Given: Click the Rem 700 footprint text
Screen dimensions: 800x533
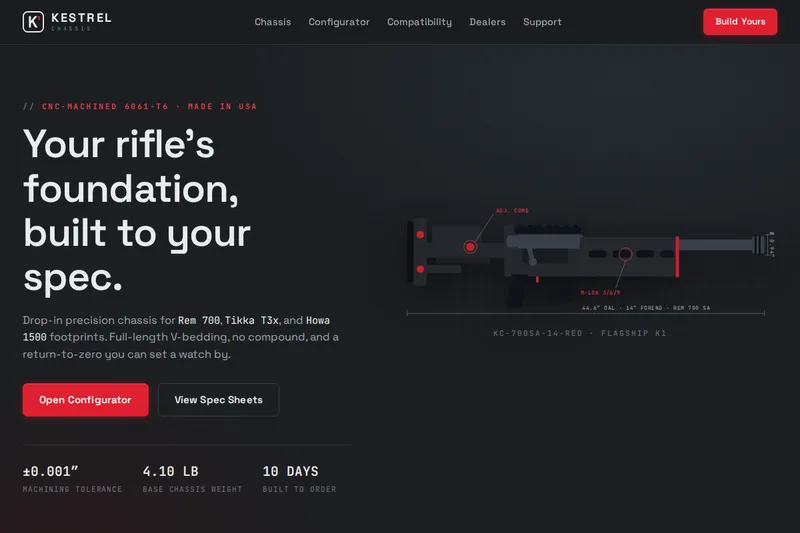Looking at the screenshot, I should 199,320.
